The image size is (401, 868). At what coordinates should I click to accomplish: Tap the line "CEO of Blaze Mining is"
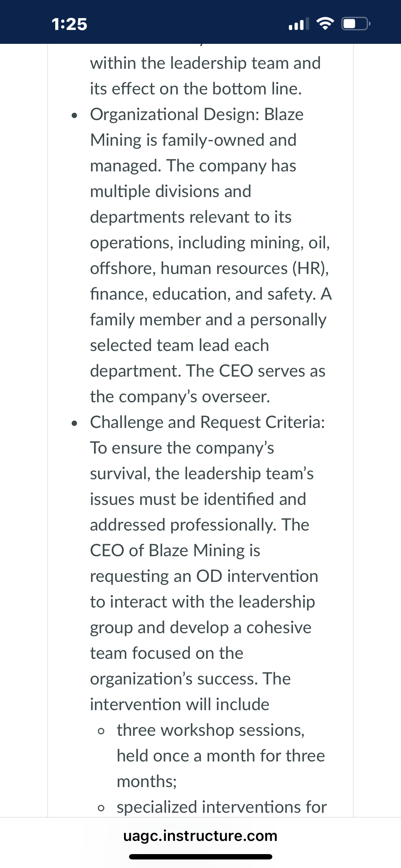pos(175,551)
